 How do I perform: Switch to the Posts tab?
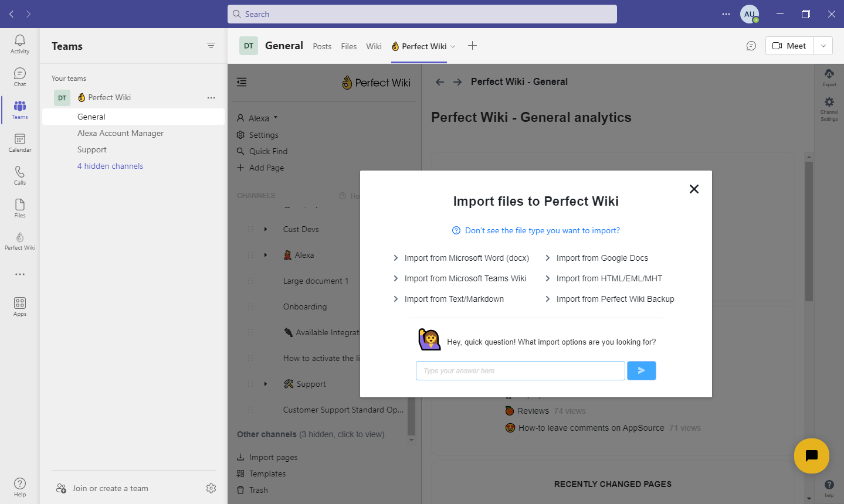321,46
